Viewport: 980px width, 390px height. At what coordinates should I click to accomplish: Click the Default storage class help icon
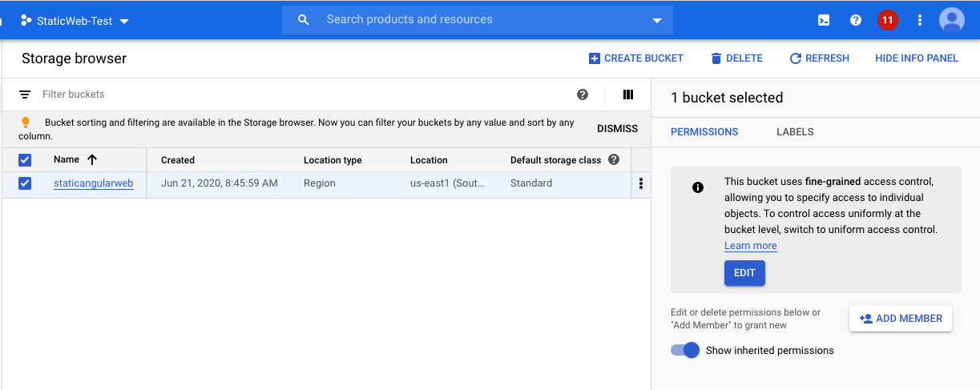click(614, 159)
